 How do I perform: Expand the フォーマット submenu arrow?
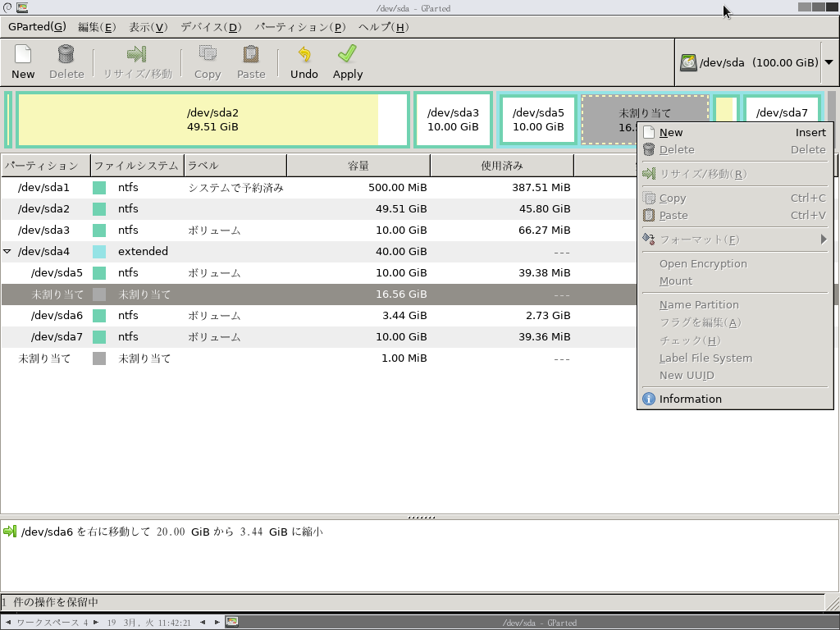(x=824, y=240)
